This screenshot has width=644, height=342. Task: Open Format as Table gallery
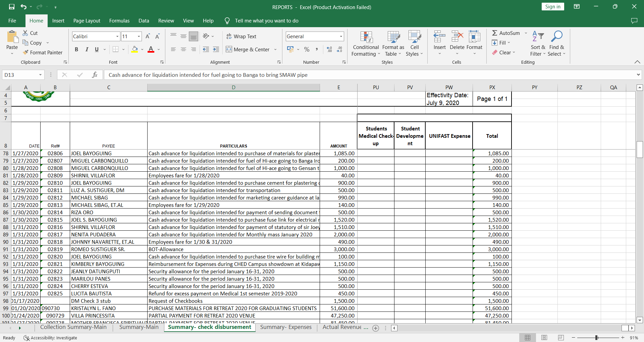393,44
